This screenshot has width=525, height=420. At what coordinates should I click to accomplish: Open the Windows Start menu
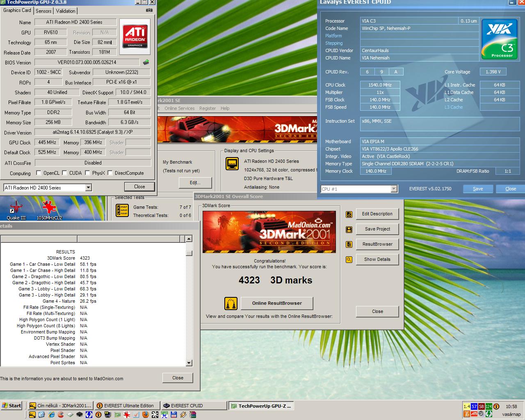11,406
